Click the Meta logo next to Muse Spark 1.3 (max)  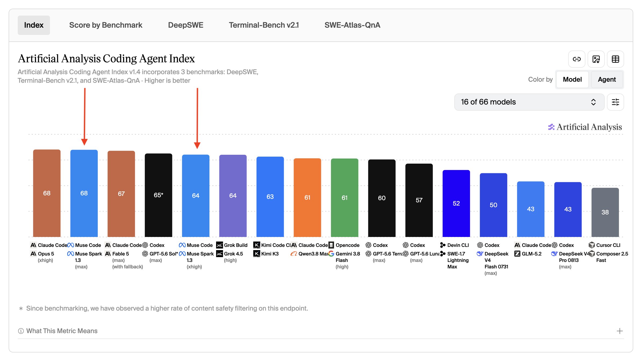[x=70, y=254]
